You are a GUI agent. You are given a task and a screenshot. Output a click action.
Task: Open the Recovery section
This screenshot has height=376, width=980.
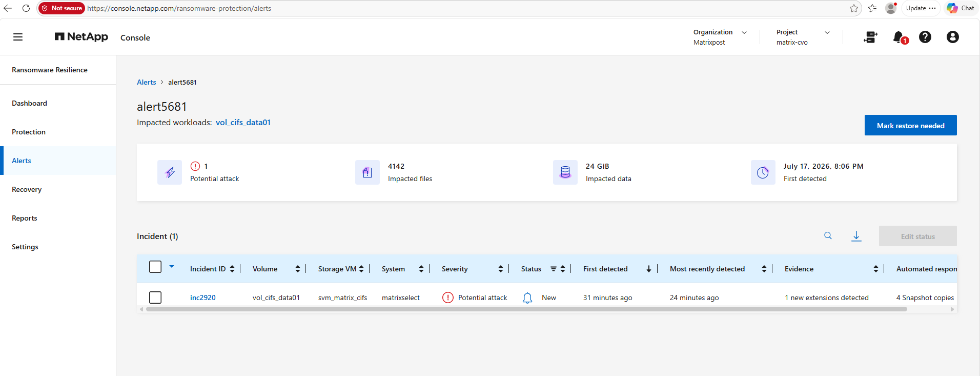click(x=58, y=189)
